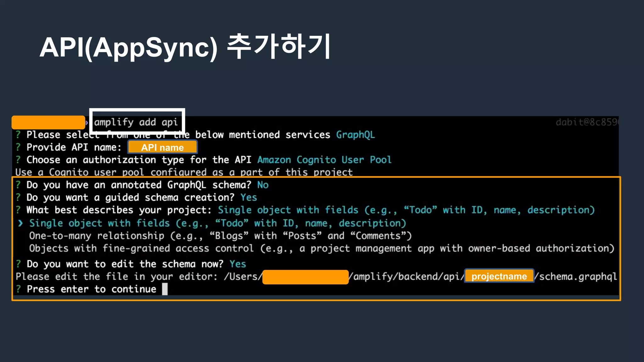Click "Do you have an annotated GraphQL schema?" question
Screen dimensions: 644x362
point(139,185)
